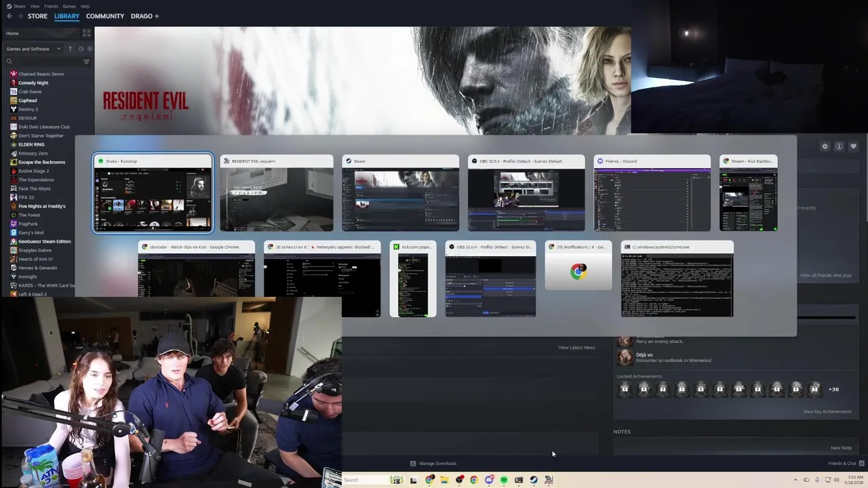Select GeoGuessr Steam Edition entry
The image size is (868, 488).
coord(44,241)
